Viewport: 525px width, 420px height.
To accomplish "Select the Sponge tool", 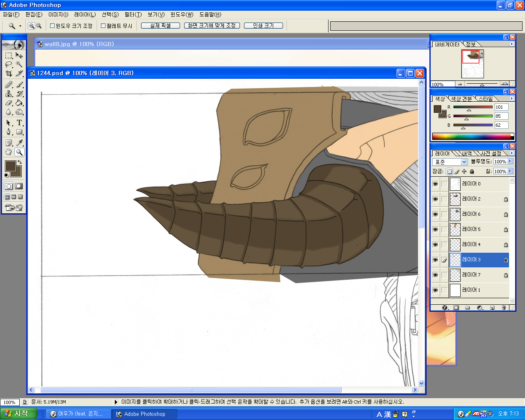I will (19, 112).
